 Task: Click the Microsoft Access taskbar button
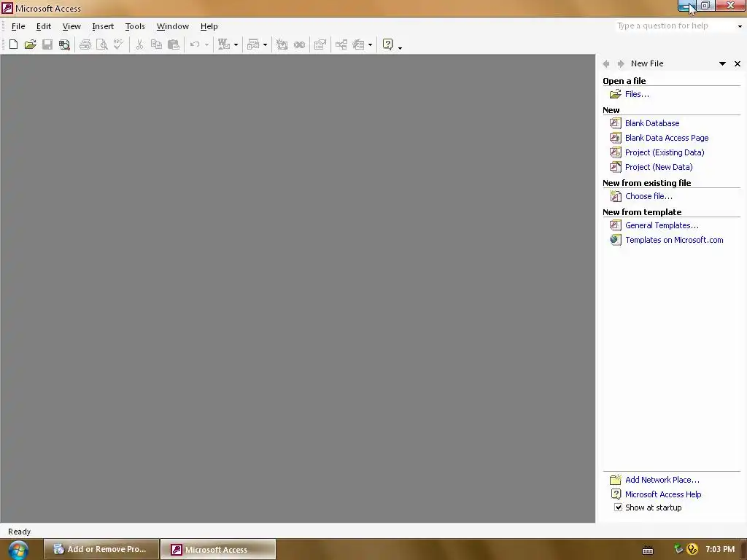[x=218, y=550]
